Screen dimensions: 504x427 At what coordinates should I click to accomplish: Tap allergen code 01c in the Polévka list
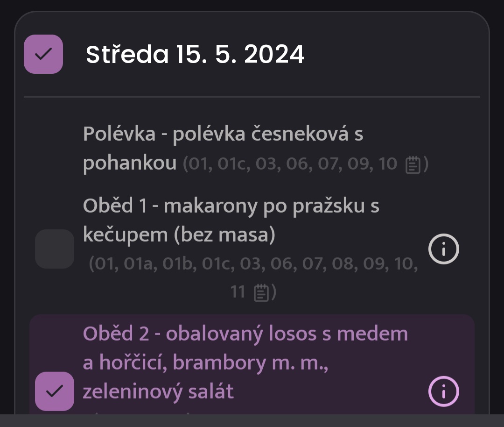tap(231, 164)
